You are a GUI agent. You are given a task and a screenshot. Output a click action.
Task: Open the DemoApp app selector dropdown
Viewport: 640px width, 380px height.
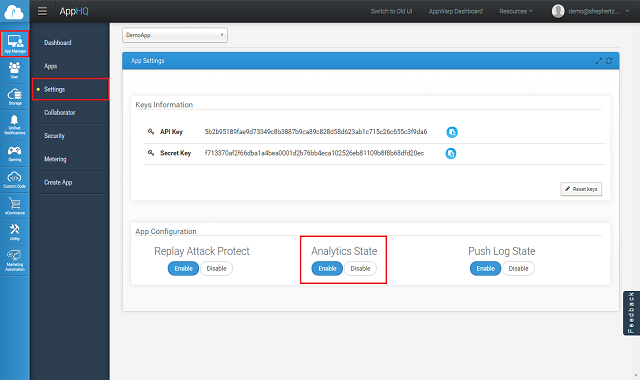[x=175, y=35]
